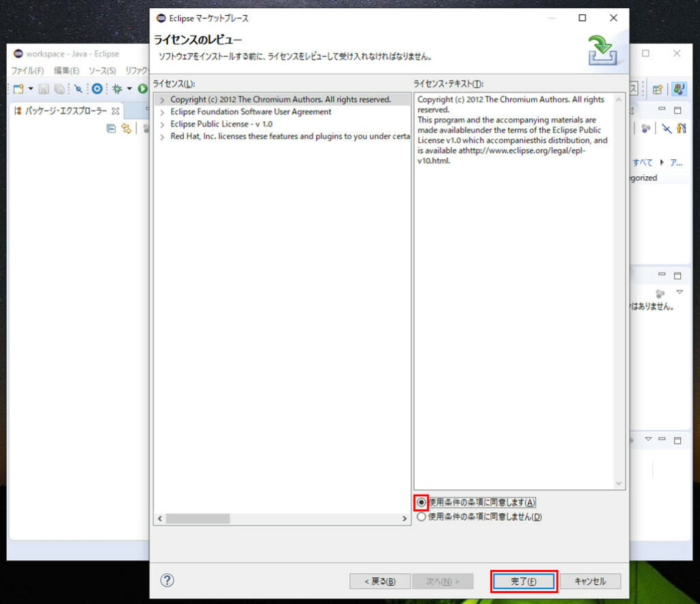Click the New file wizard icon
This screenshot has height=604, width=700.
[x=18, y=89]
